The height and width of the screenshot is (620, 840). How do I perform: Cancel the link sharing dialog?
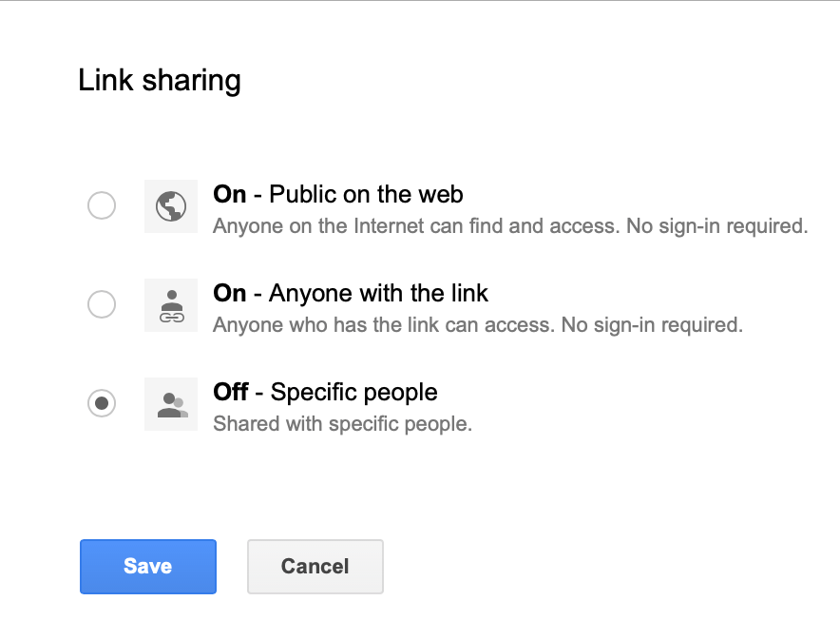tap(315, 567)
